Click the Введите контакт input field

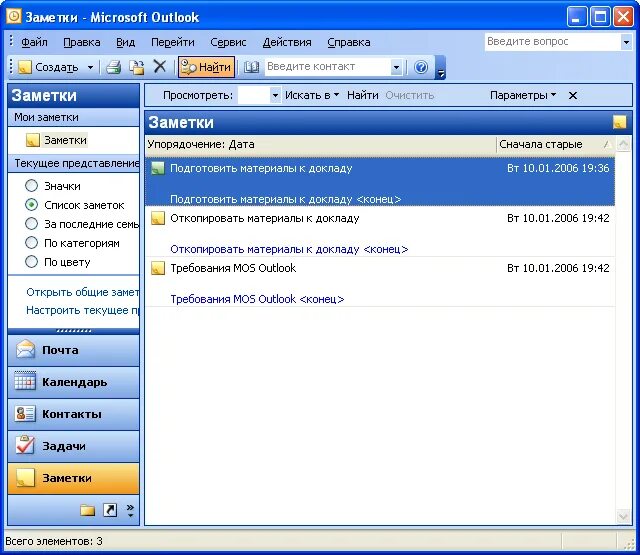(328, 67)
